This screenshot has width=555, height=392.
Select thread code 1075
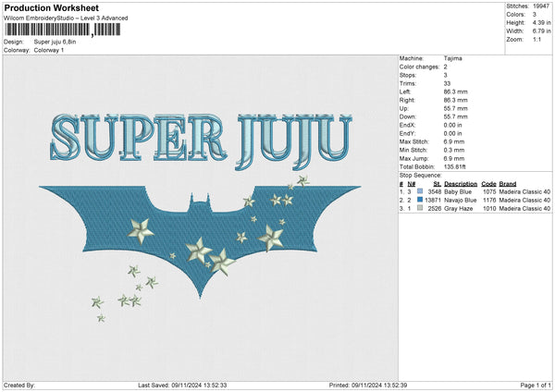tap(489, 191)
